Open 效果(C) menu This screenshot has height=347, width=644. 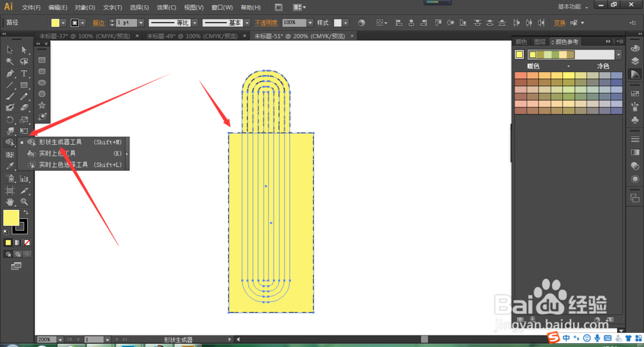[x=166, y=7]
